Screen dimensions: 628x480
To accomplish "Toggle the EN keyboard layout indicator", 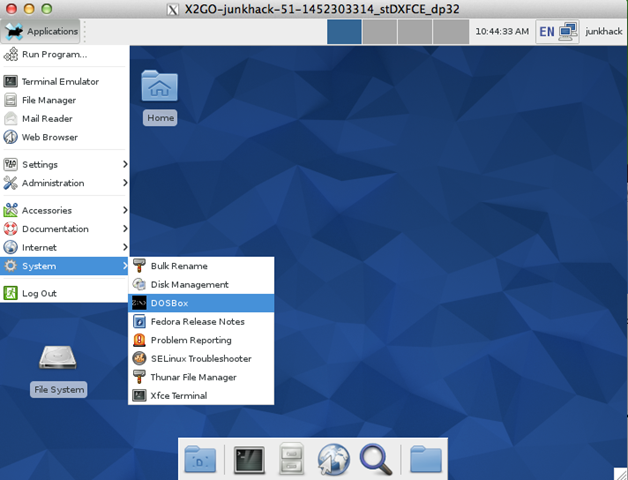I will pyautogui.click(x=547, y=31).
